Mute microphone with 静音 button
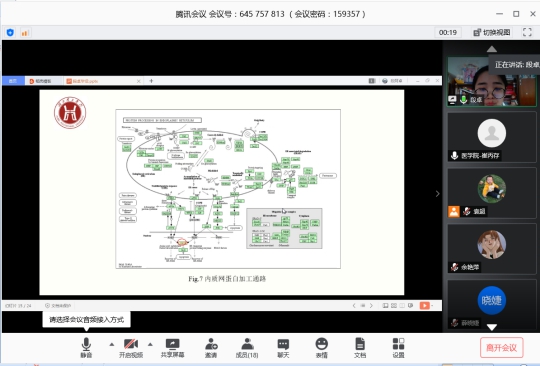Image resolution: width=540 pixels, height=366 pixels. point(86,347)
